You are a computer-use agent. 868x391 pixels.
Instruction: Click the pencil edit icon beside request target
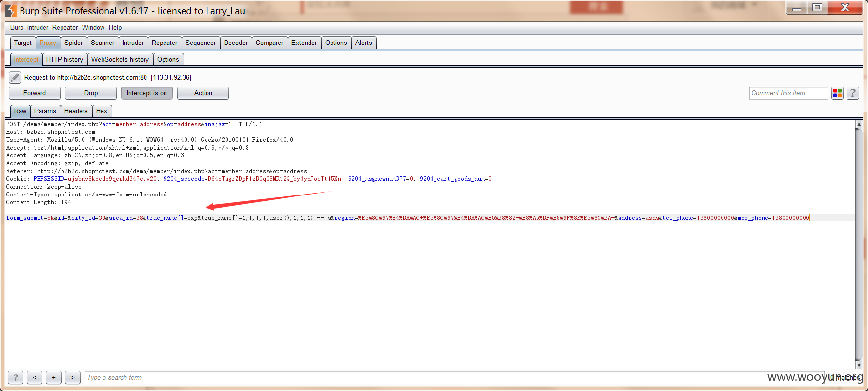(x=15, y=77)
